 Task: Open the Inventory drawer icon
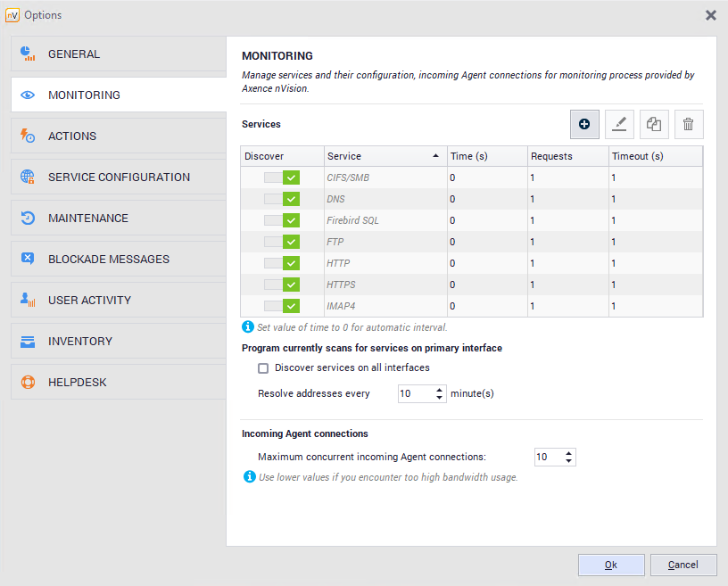(x=28, y=342)
